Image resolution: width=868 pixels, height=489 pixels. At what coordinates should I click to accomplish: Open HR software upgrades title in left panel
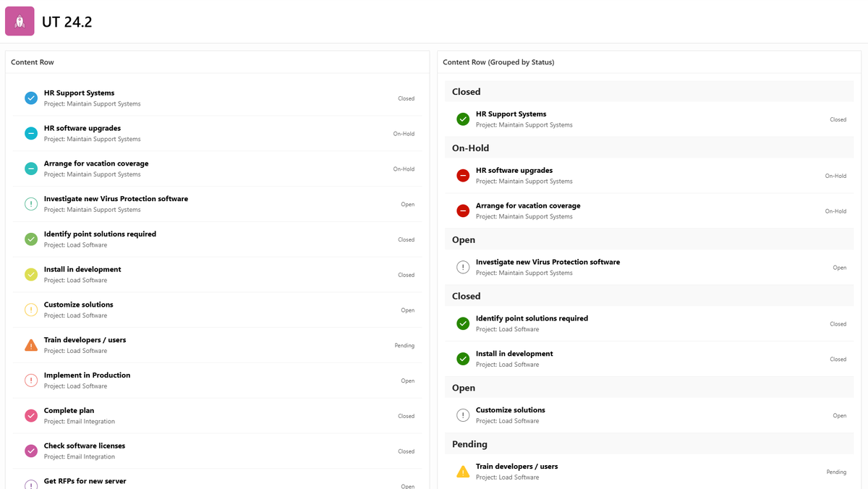[82, 128]
